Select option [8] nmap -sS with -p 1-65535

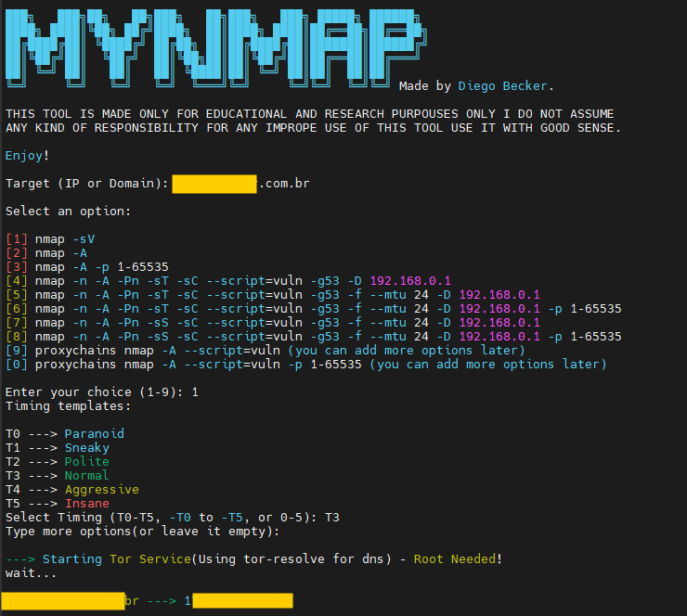pyautogui.click(x=313, y=337)
